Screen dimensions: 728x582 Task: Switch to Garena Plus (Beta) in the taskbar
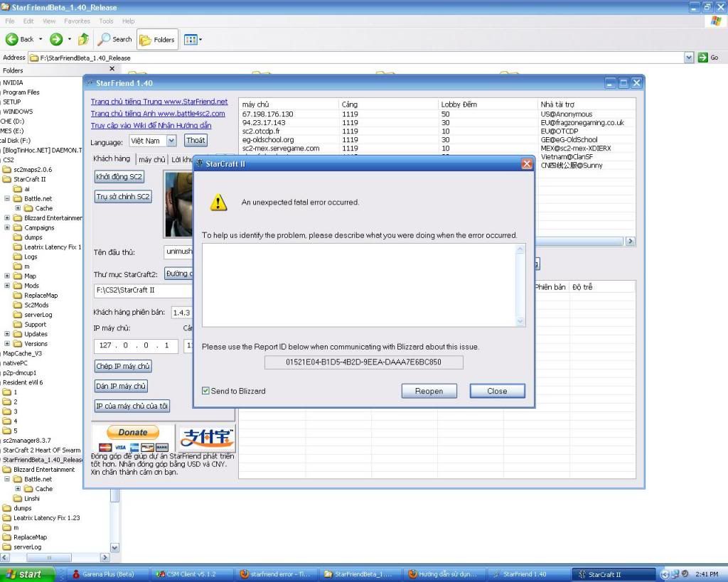(x=107, y=574)
